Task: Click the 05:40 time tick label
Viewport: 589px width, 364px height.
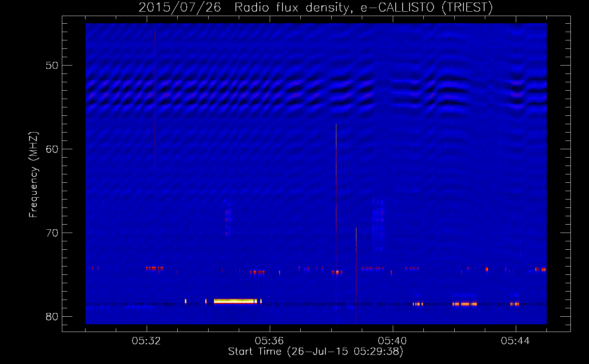Action: tap(392, 341)
